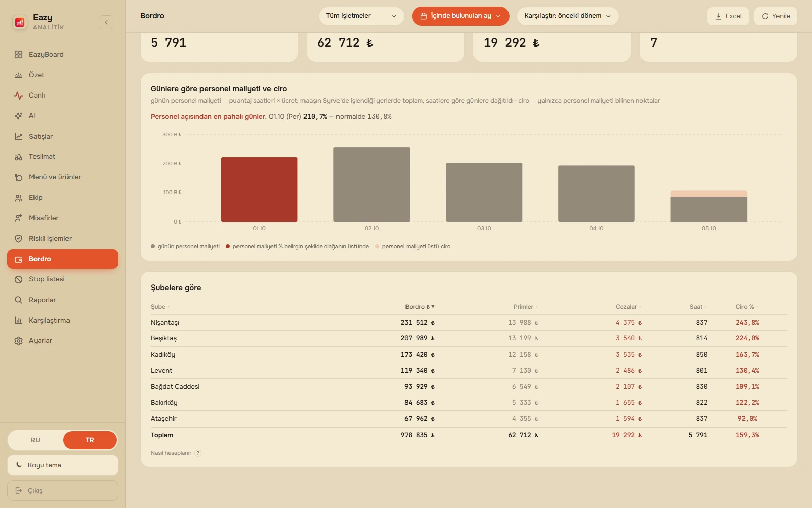Open Misafirler via its person-star icon
The width and height of the screenshot is (812, 508).
coord(19,218)
